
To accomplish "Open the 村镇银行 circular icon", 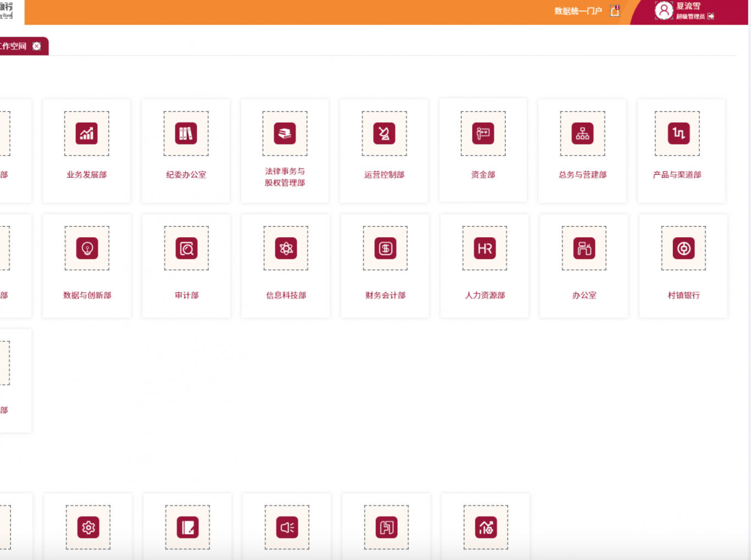I will (x=684, y=248).
